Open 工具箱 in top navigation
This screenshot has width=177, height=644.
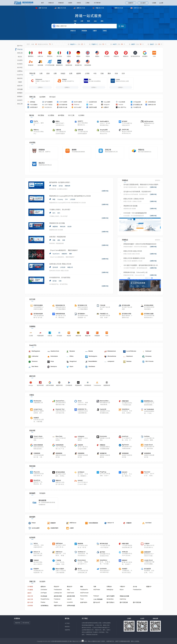pyautogui.click(x=87, y=3)
